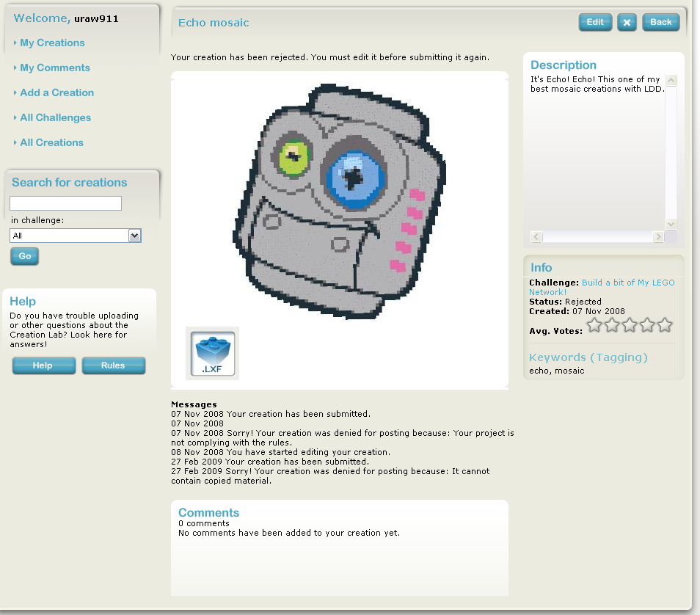Focus the Search for creations text field

click(65, 203)
